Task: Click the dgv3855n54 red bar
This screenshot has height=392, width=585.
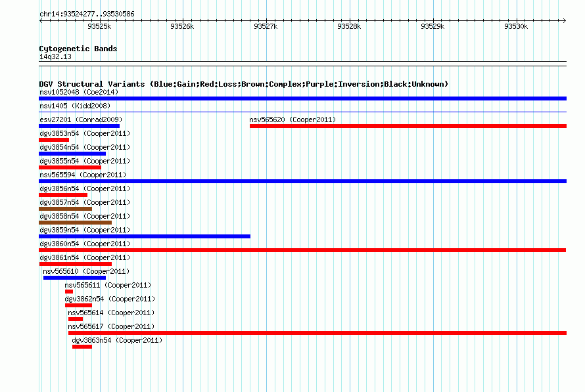Action: pyautogui.click(x=70, y=167)
